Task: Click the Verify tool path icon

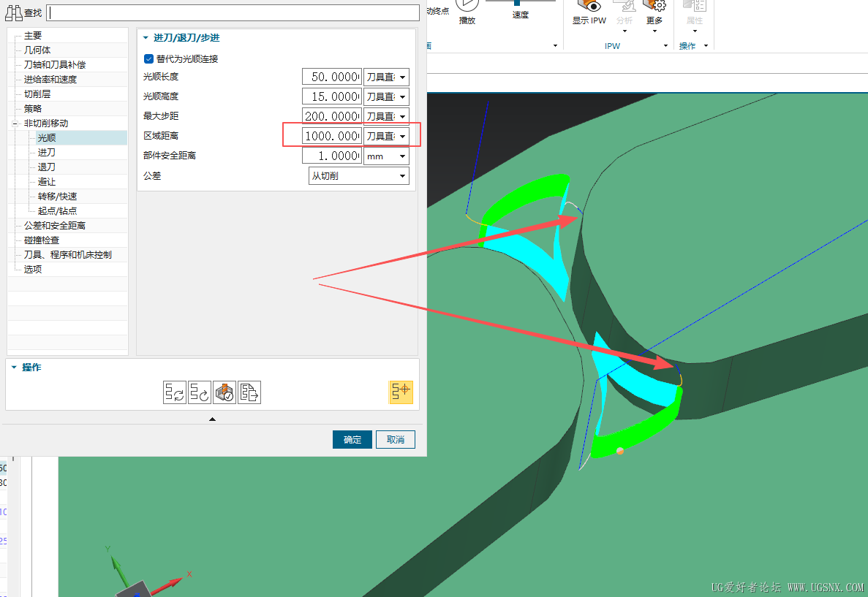Action: [x=224, y=392]
